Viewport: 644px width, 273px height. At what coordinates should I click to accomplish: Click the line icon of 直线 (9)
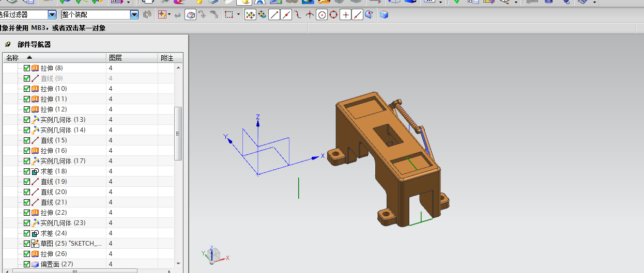click(36, 78)
